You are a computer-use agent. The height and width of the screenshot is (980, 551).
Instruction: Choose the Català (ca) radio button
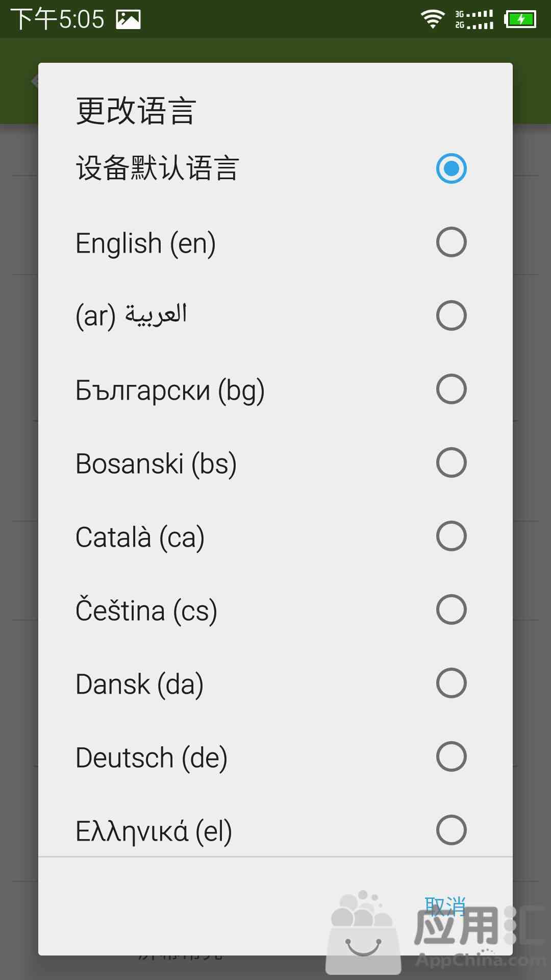pos(451,536)
